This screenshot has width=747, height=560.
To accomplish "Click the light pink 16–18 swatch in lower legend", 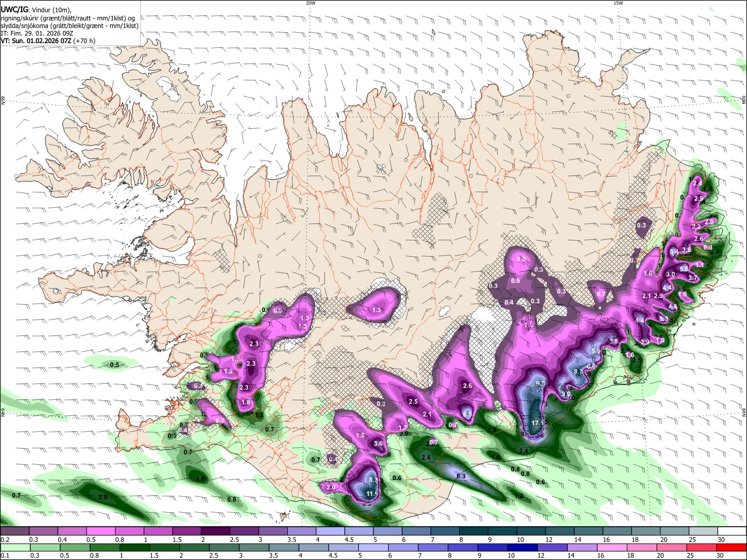I will (x=613, y=547).
